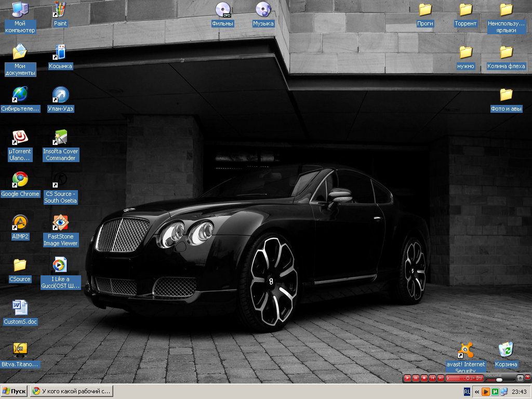Pause playback in the mini player
532x399 pixels.
(x=416, y=378)
